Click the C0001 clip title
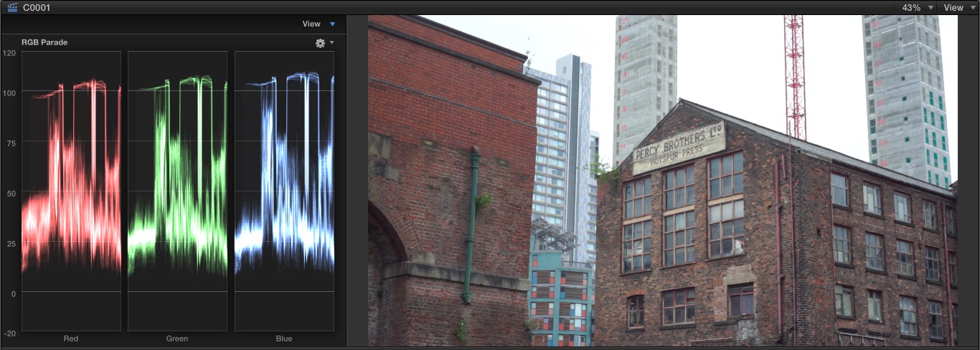980x350 pixels. coord(37,7)
